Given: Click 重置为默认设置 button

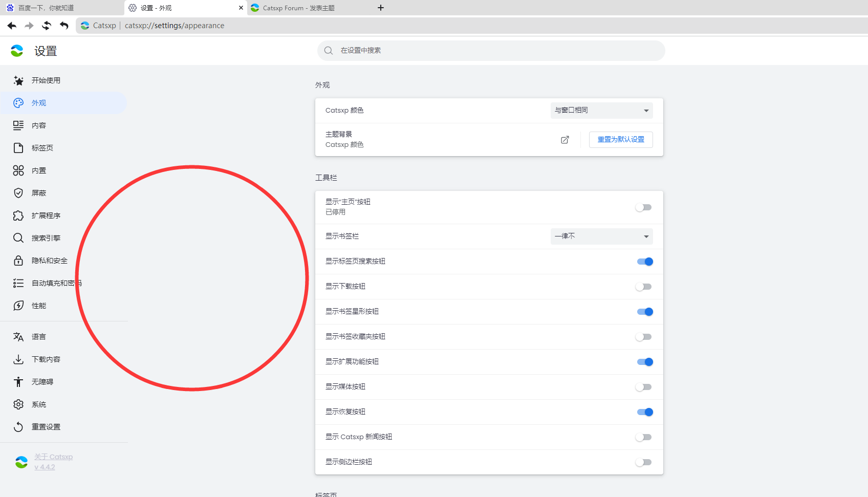Looking at the screenshot, I should [x=621, y=140].
